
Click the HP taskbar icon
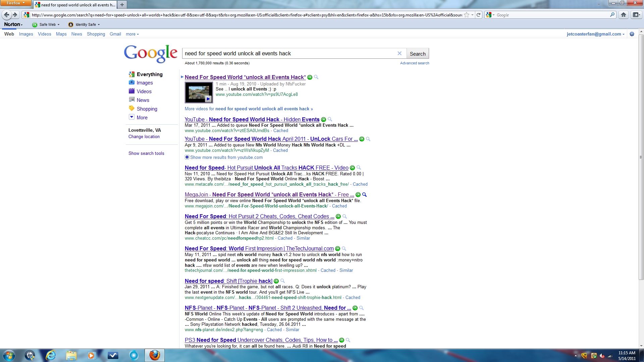tap(30, 355)
